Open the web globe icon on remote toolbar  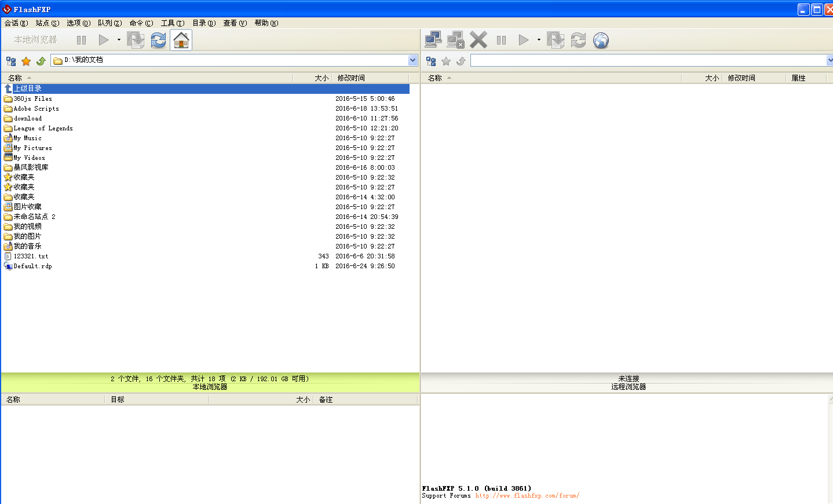click(600, 39)
